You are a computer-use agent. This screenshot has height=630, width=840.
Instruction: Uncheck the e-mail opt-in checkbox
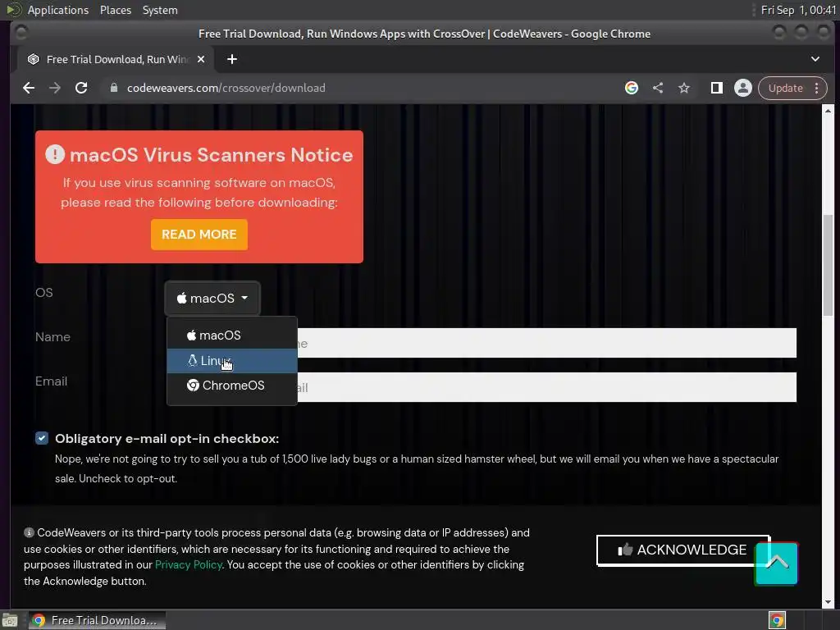click(x=41, y=438)
